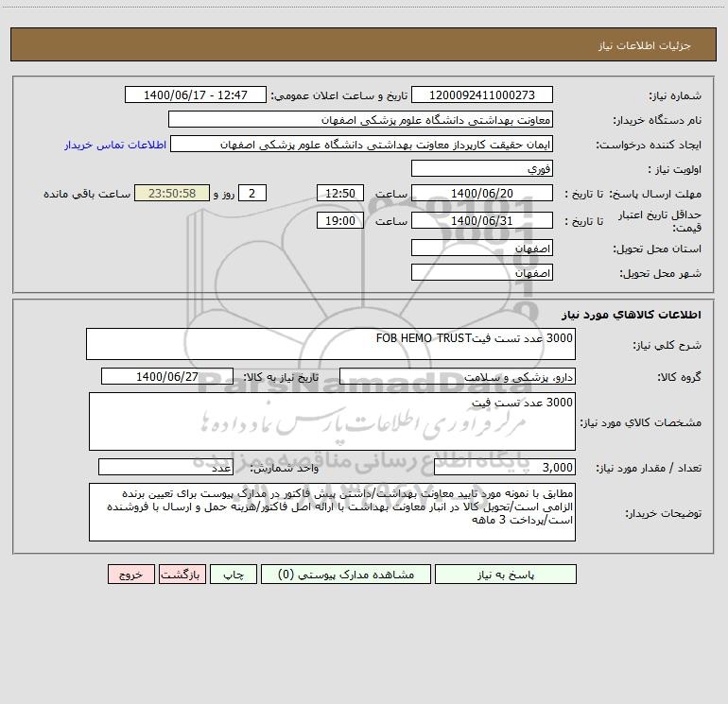
Task: Click response deadline time 12:50
Action: pyautogui.click(x=339, y=194)
